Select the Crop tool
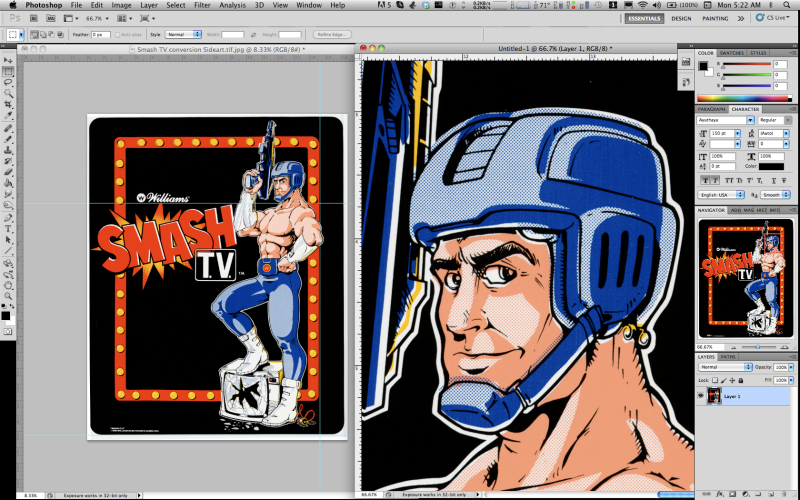This screenshot has height=500, width=800. coord(8,105)
